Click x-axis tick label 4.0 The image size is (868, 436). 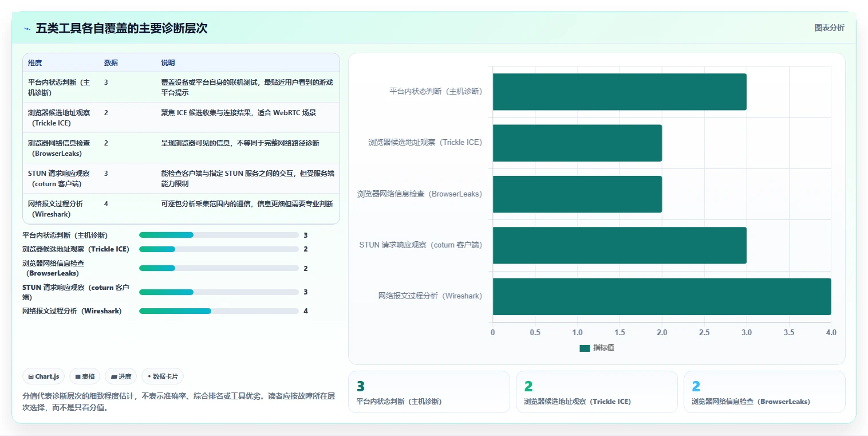[831, 332]
